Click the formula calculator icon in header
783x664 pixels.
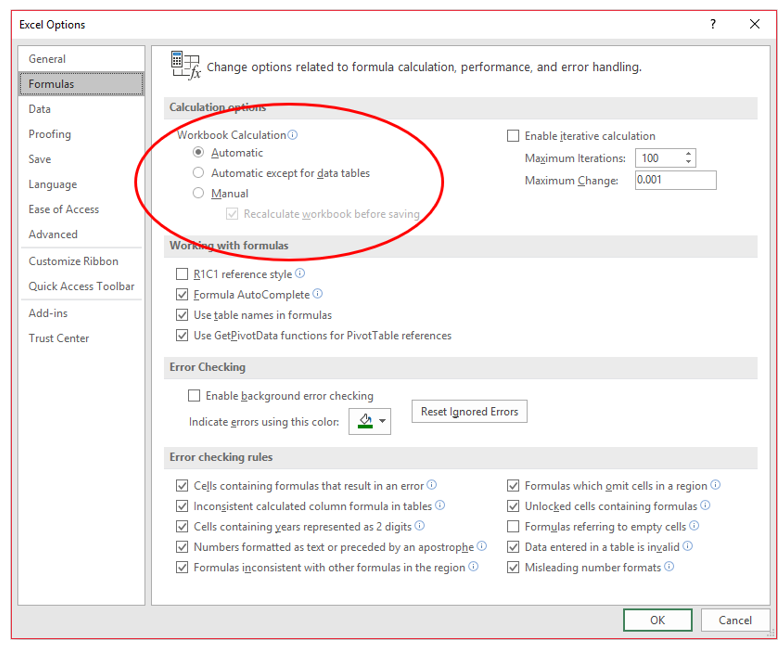click(185, 65)
